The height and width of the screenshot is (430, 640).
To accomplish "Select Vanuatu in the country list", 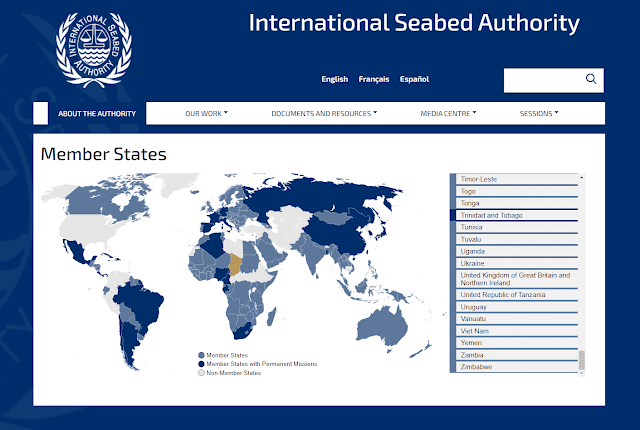I will point(517,319).
